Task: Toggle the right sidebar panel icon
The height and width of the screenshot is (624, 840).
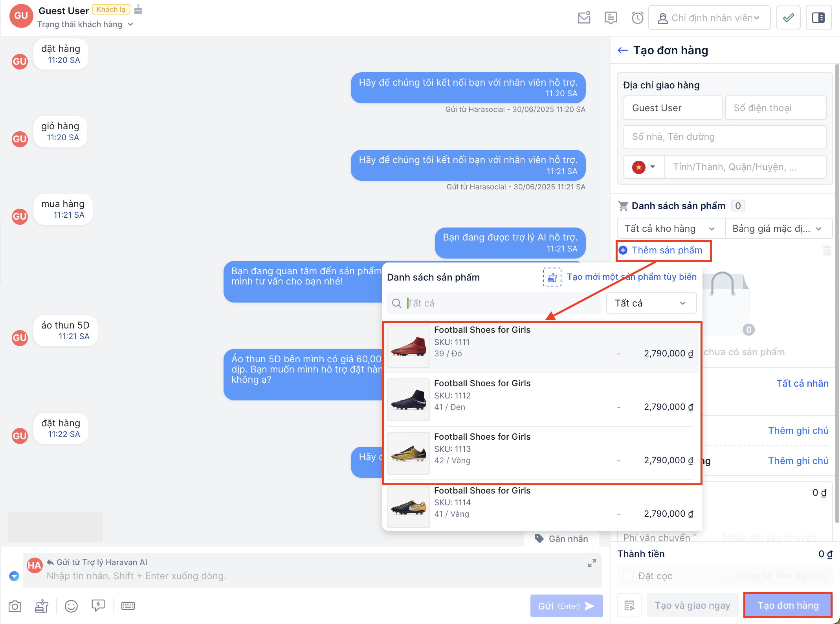Action: pos(818,18)
